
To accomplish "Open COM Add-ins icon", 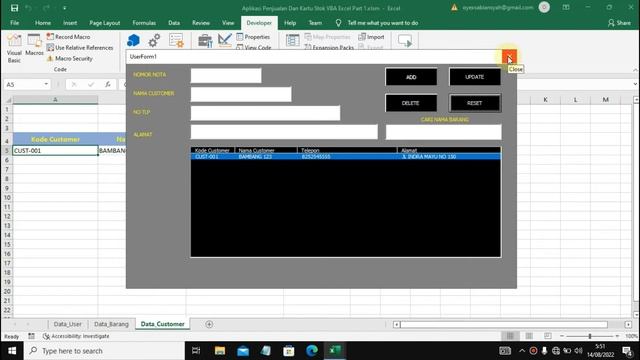I will click(176, 40).
